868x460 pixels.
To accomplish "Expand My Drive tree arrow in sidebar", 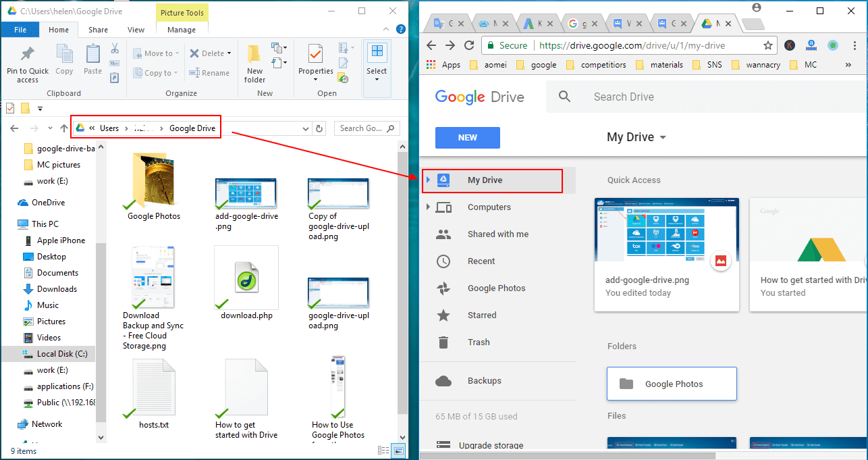I will (x=428, y=180).
